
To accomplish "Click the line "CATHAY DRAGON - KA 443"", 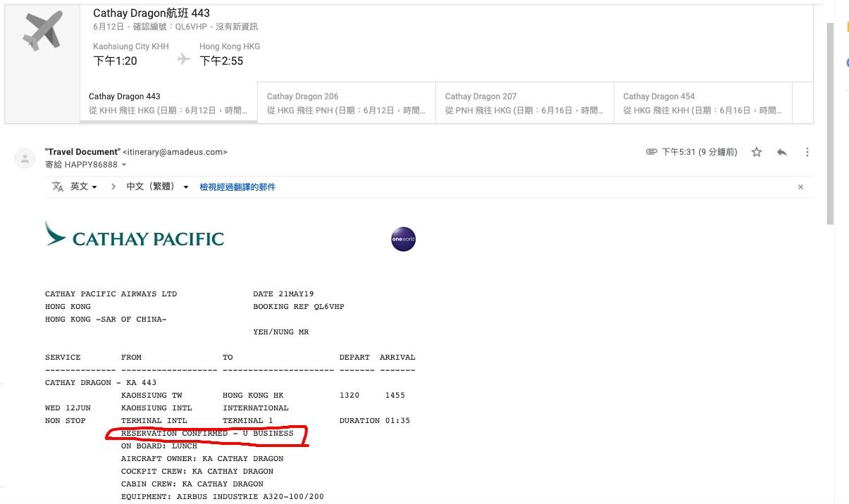I will pyautogui.click(x=101, y=383).
